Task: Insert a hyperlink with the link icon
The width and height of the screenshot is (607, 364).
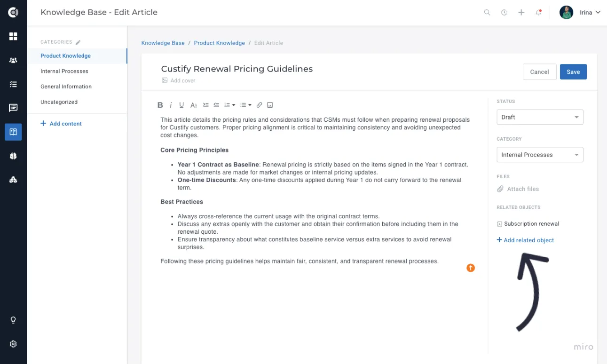Action: (x=259, y=105)
